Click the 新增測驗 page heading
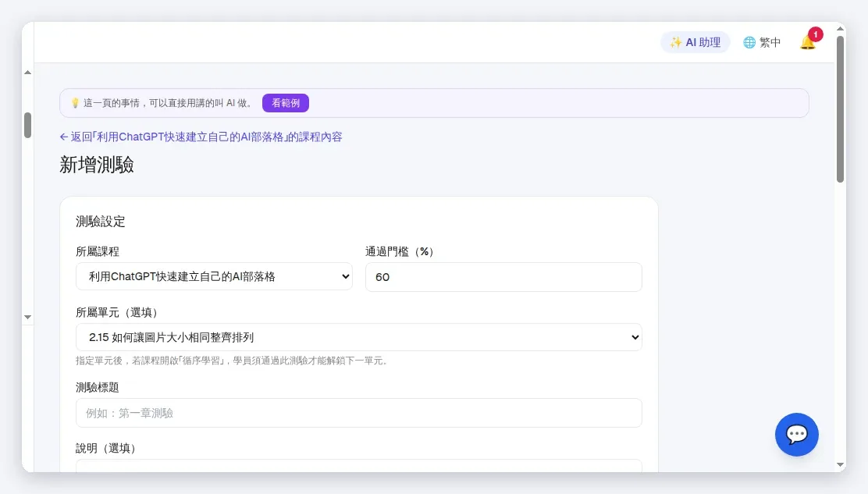Screen dimensions: 868x494 pos(97,165)
